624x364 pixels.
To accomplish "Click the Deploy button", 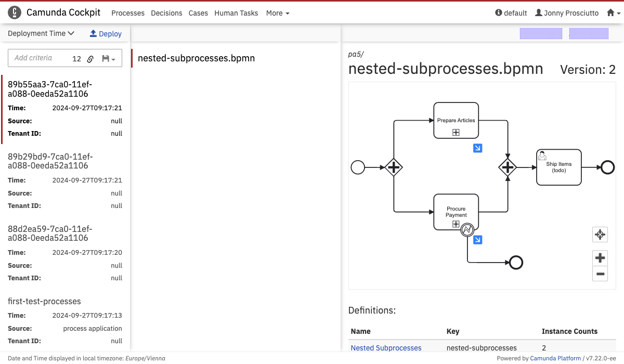I will pos(106,34).
